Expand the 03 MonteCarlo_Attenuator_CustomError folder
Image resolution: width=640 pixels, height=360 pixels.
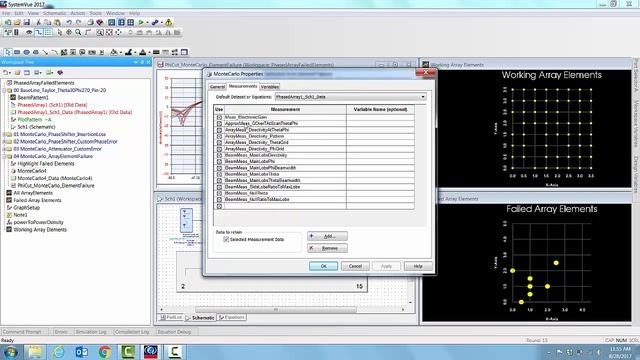4,149
